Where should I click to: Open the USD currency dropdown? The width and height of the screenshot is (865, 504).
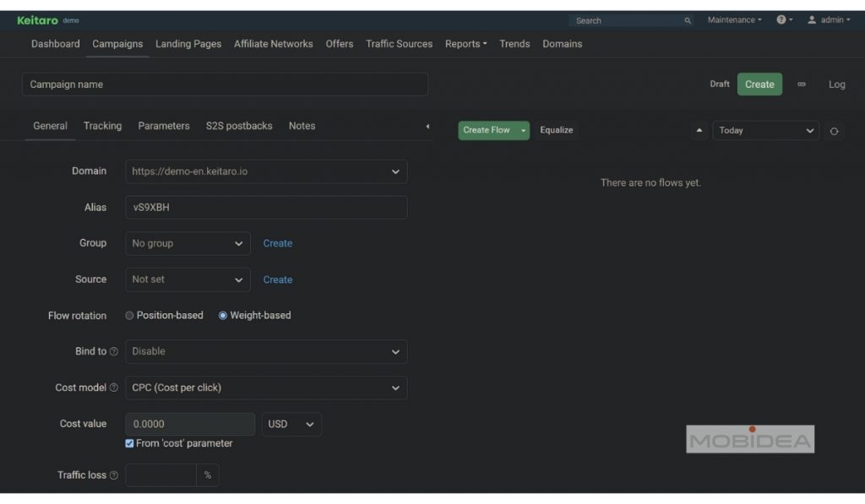point(291,424)
